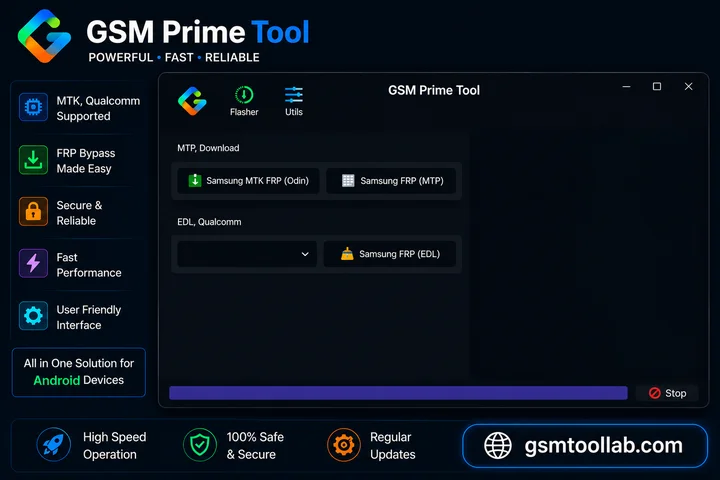Click the MTP grid icon
720x480 pixels.
click(x=348, y=181)
